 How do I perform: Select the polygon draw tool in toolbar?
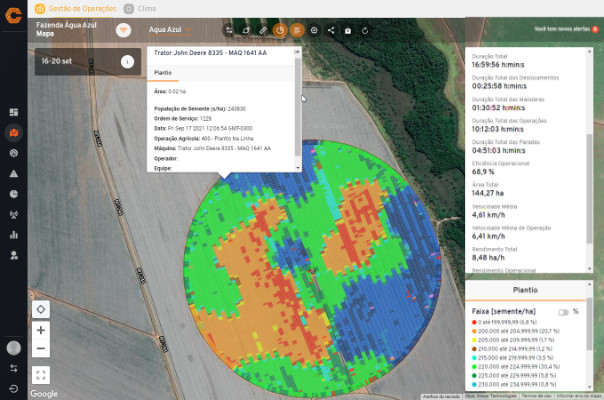(x=246, y=30)
